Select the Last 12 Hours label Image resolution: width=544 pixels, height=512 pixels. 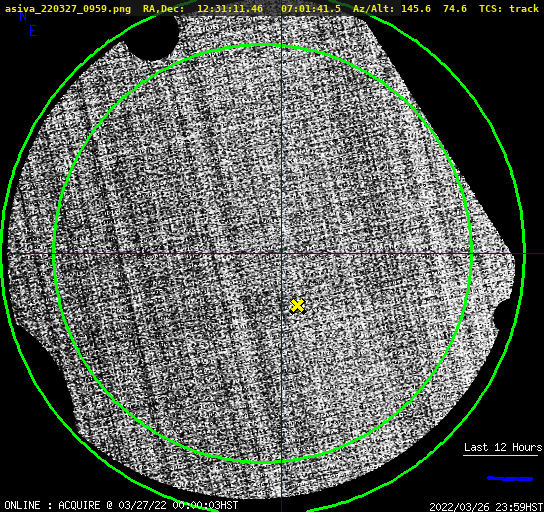[x=503, y=447]
